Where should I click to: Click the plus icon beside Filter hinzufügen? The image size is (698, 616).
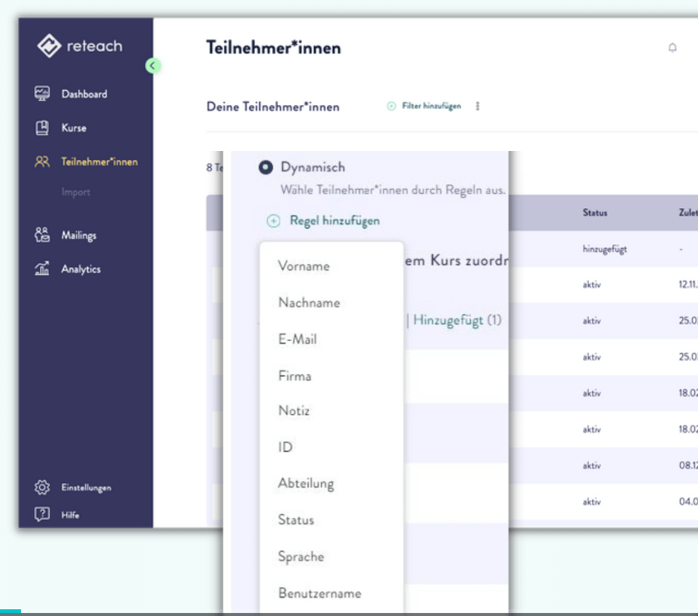tap(391, 106)
